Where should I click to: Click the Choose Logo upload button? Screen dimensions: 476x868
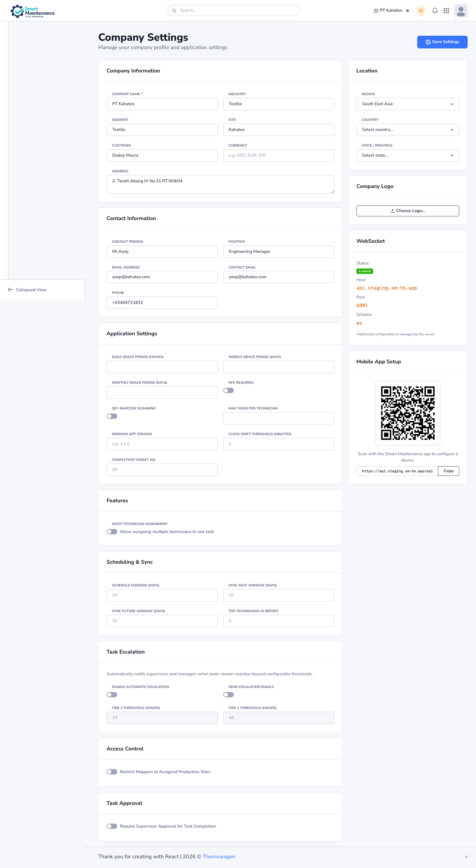pyautogui.click(x=407, y=211)
